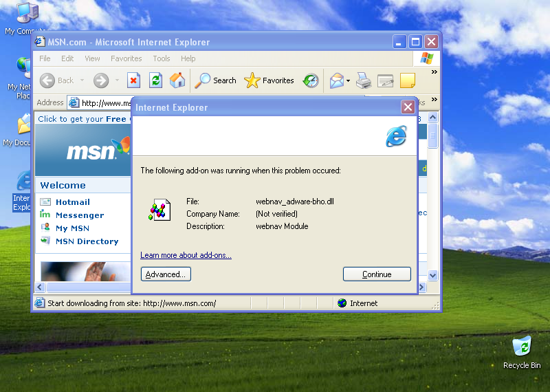This screenshot has height=392, width=550.
Task: Click the yellow Discuss note icon
Action: 408,80
